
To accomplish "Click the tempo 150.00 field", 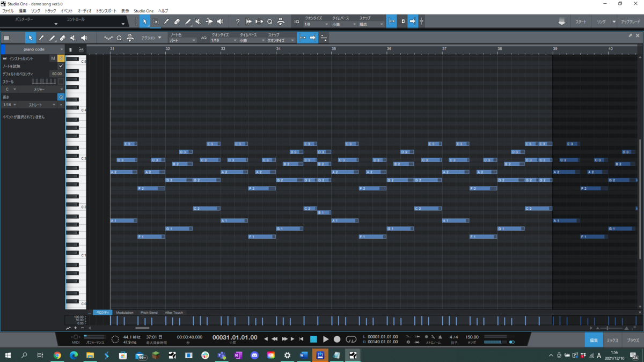I will click(472, 337).
